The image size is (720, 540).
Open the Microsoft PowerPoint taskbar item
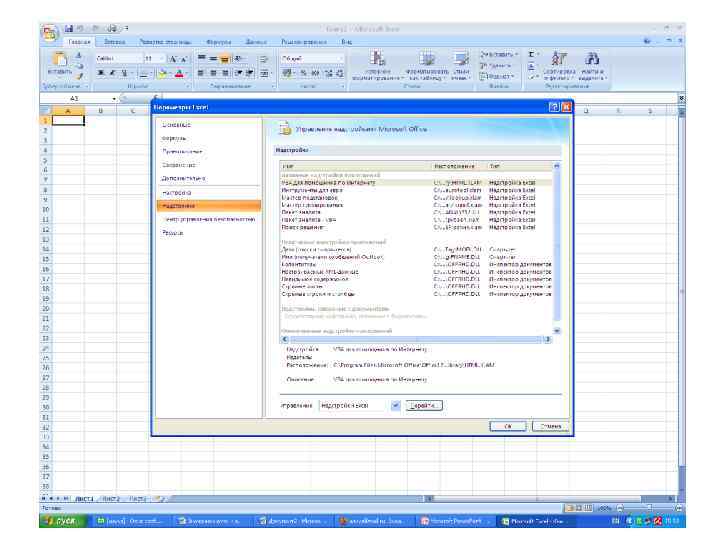pyautogui.click(x=454, y=521)
